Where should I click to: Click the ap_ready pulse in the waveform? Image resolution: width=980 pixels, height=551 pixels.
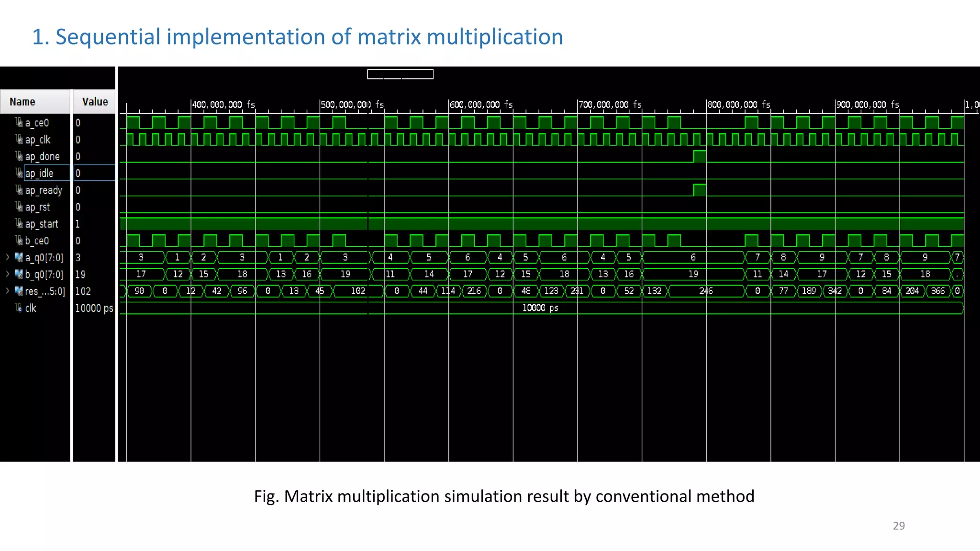point(700,190)
